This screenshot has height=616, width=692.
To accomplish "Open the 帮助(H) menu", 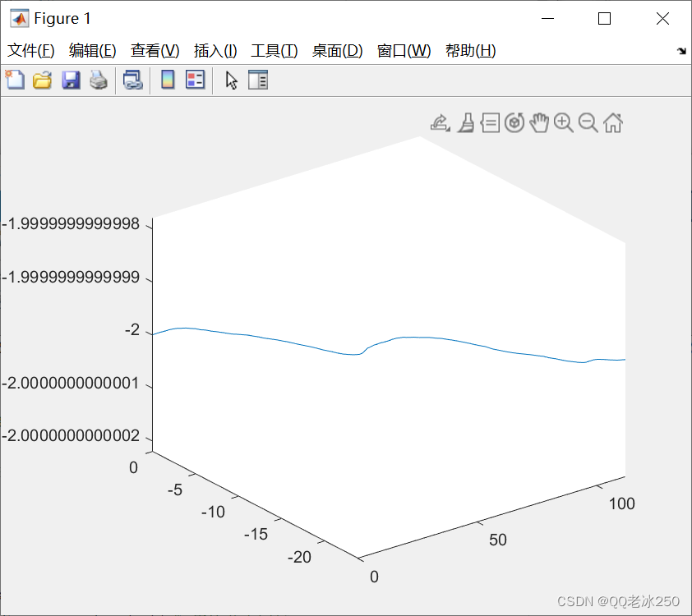I will click(x=470, y=51).
